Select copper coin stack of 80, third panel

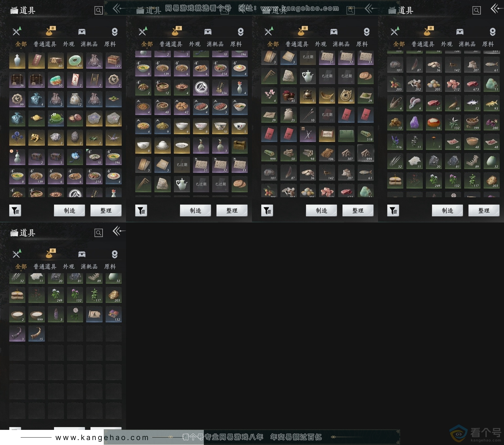(x=346, y=95)
